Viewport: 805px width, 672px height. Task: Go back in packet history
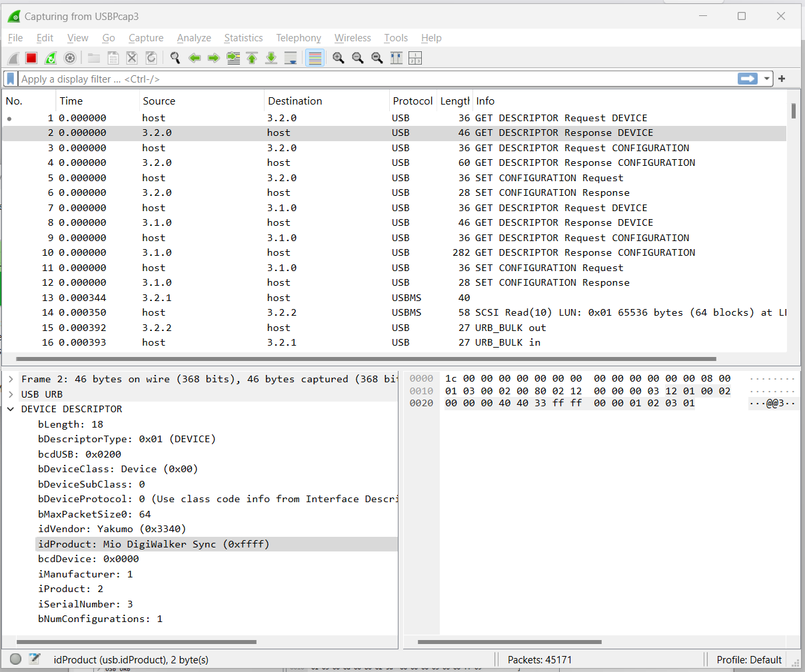click(x=195, y=58)
